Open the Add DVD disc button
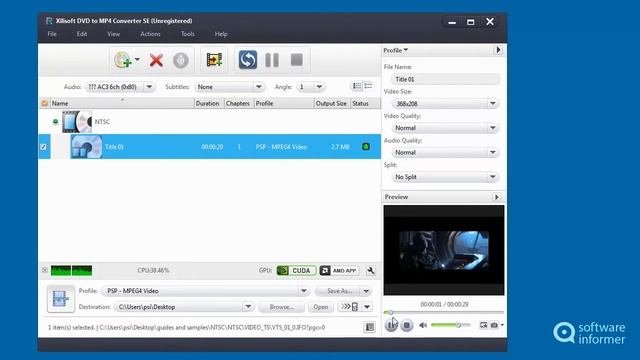Viewport: 640px width, 360px height. pos(123,60)
